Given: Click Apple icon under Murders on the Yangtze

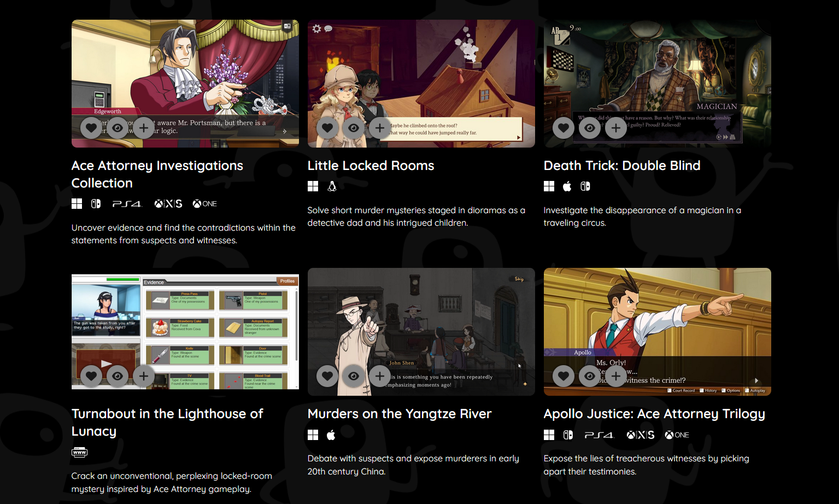Looking at the screenshot, I should [331, 435].
